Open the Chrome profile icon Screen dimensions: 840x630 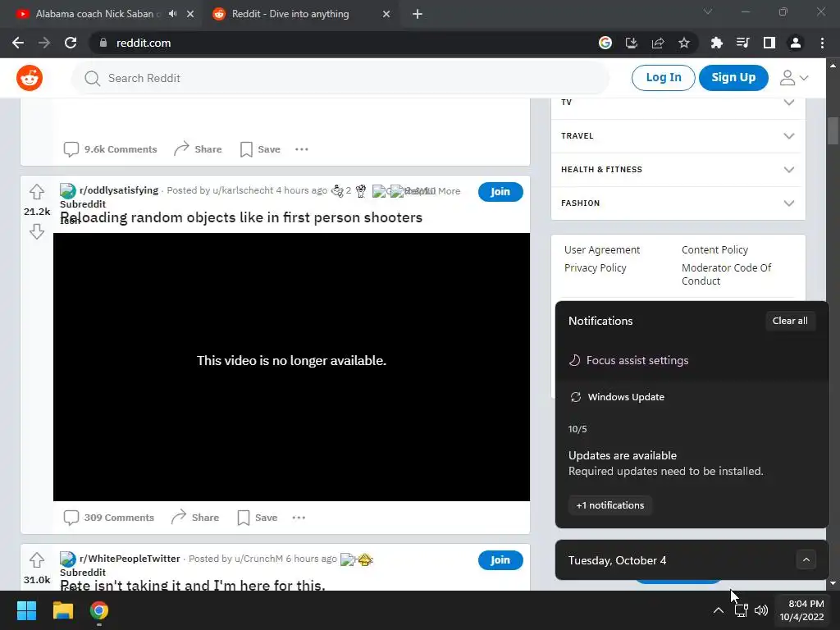tap(795, 43)
